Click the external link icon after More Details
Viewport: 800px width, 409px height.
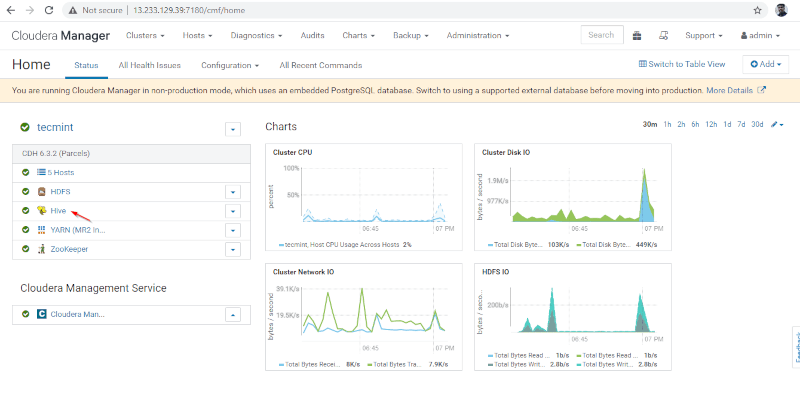(x=761, y=90)
